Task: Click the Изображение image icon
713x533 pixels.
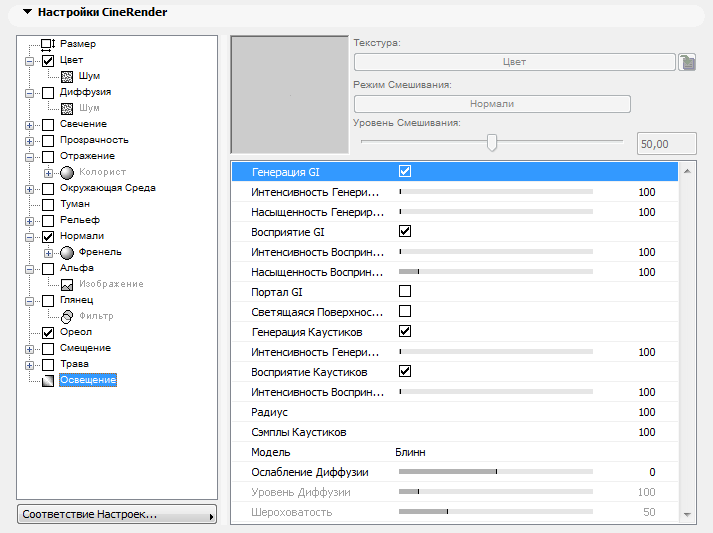Action: click(x=67, y=285)
